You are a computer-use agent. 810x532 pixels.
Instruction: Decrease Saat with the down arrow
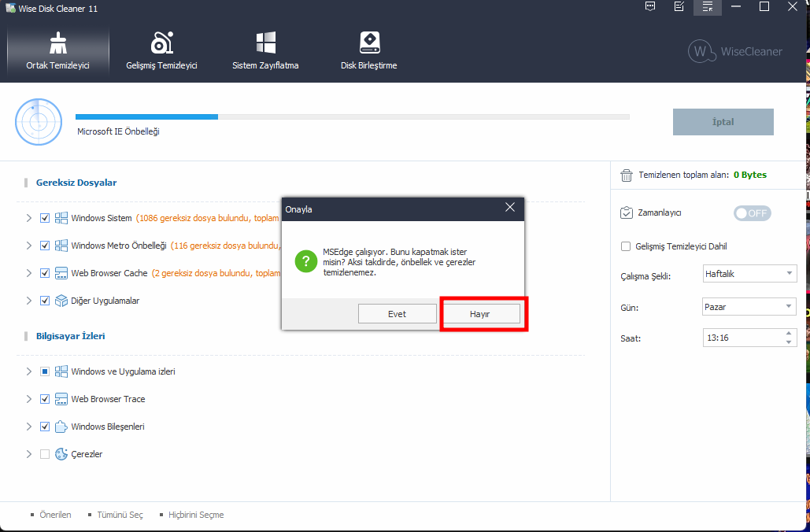tap(789, 342)
